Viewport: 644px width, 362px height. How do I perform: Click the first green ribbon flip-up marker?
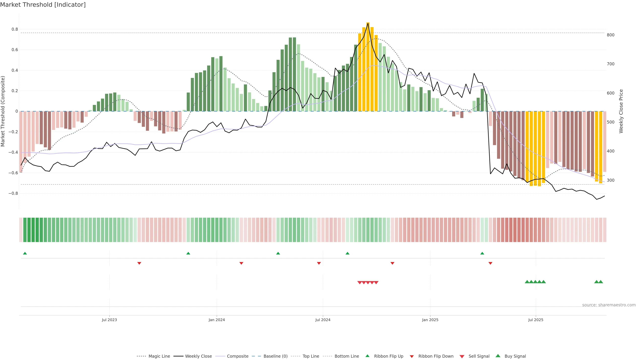pyautogui.click(x=25, y=253)
